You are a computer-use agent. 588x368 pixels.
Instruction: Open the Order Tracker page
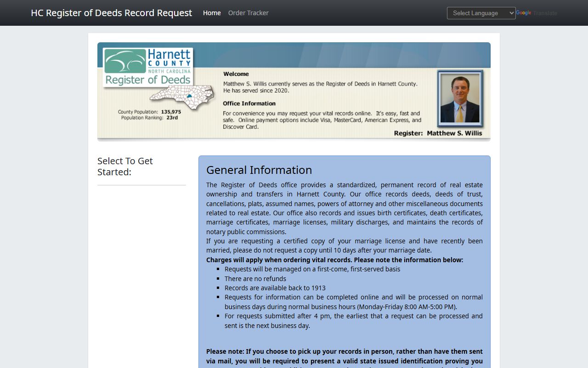248,13
